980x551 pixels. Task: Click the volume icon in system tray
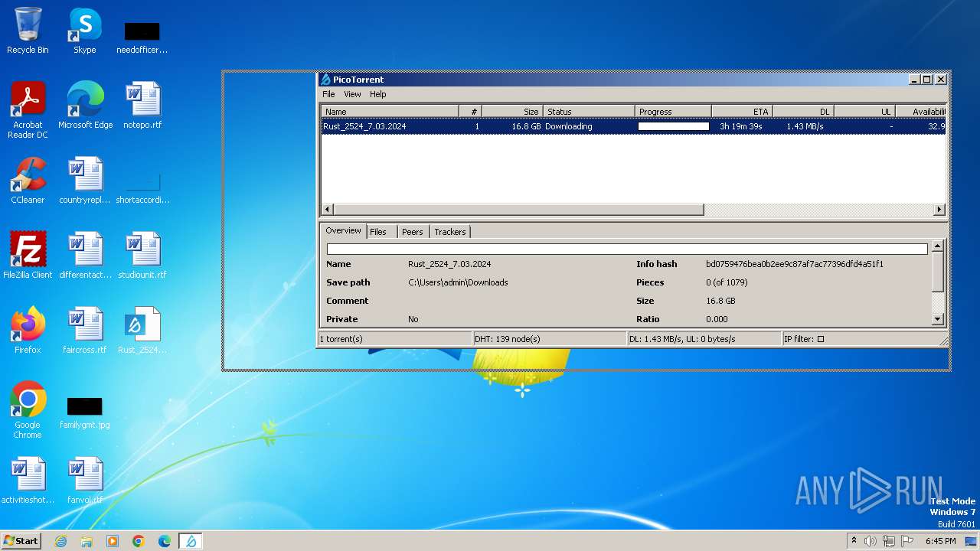pos(871,541)
